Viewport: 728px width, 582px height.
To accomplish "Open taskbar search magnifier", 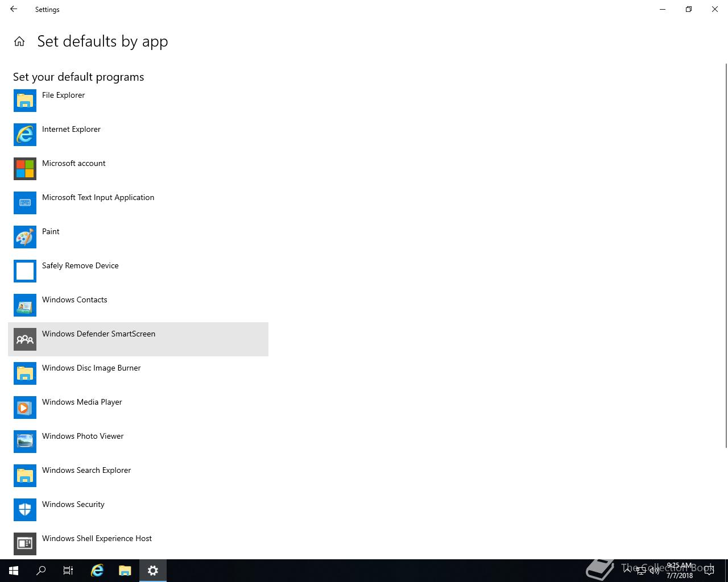I will coord(41,571).
